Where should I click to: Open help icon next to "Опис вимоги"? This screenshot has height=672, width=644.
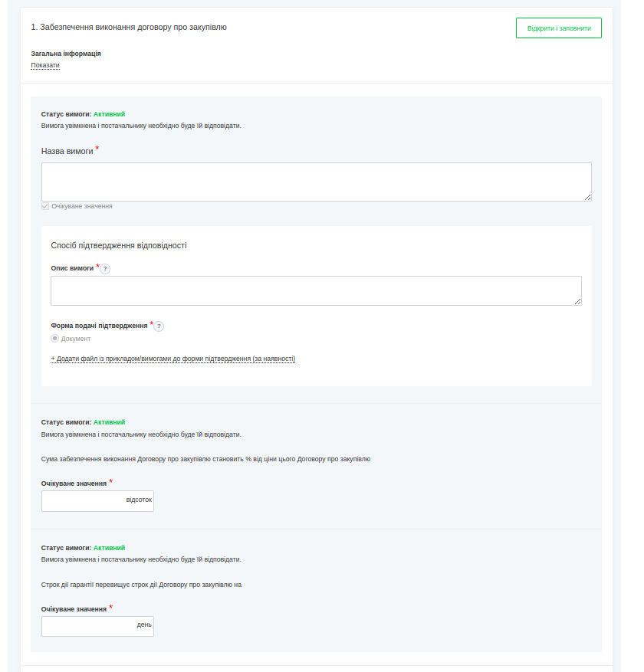point(105,269)
